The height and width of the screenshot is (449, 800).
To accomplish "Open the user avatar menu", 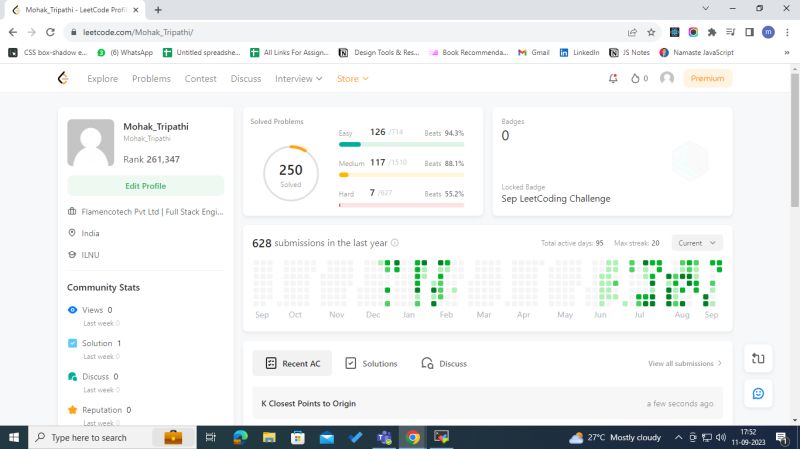I will coord(667,78).
